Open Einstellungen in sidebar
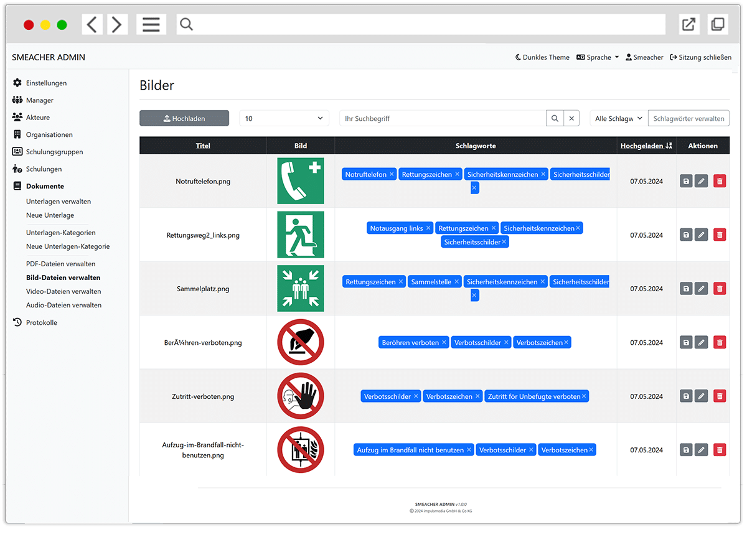Viewport: 747px width, 560px height. tap(40, 83)
